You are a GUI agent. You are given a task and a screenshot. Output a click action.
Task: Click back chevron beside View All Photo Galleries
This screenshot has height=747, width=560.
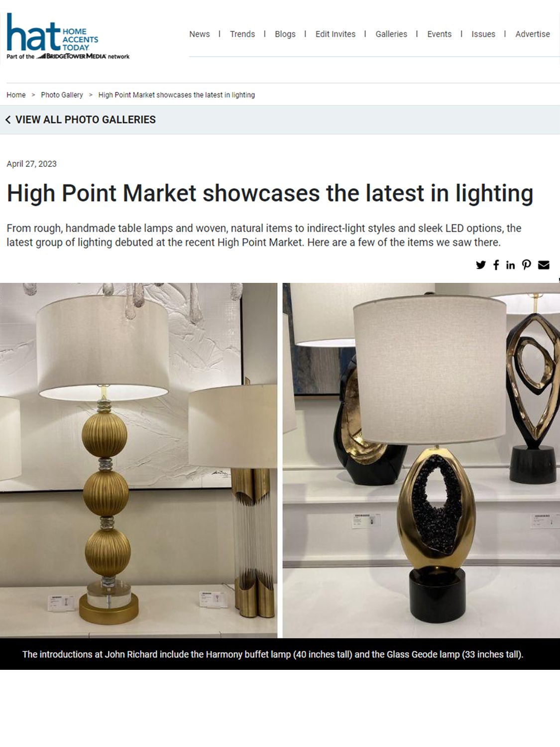coord(8,120)
